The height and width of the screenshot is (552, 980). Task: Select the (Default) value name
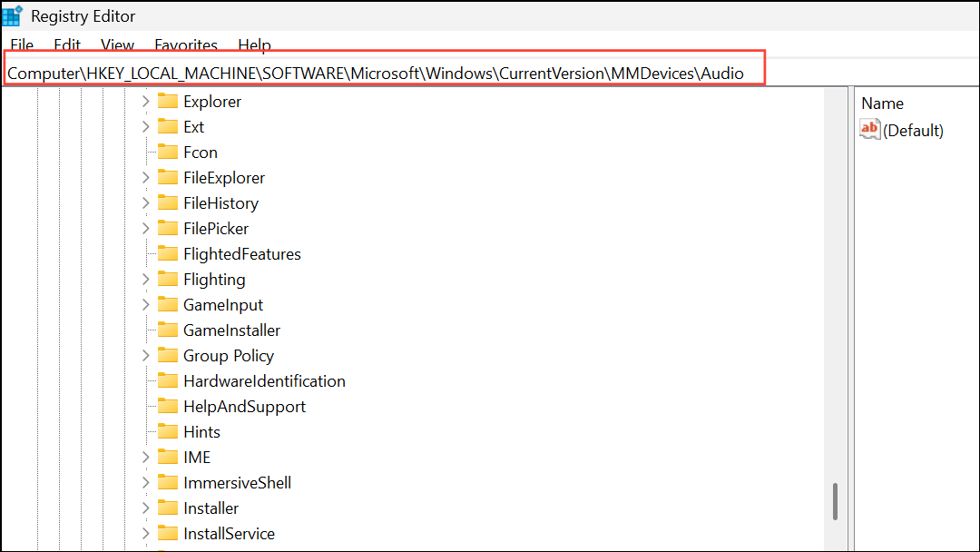pos(913,131)
